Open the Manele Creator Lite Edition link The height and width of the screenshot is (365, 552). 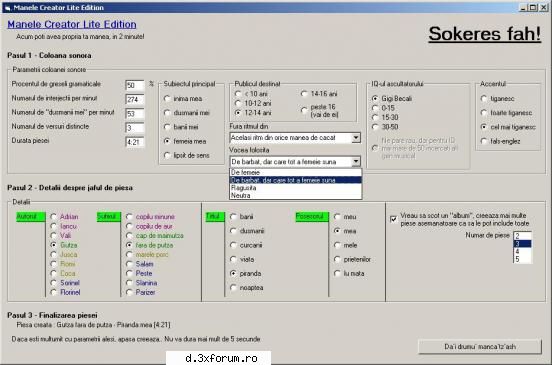click(72, 24)
